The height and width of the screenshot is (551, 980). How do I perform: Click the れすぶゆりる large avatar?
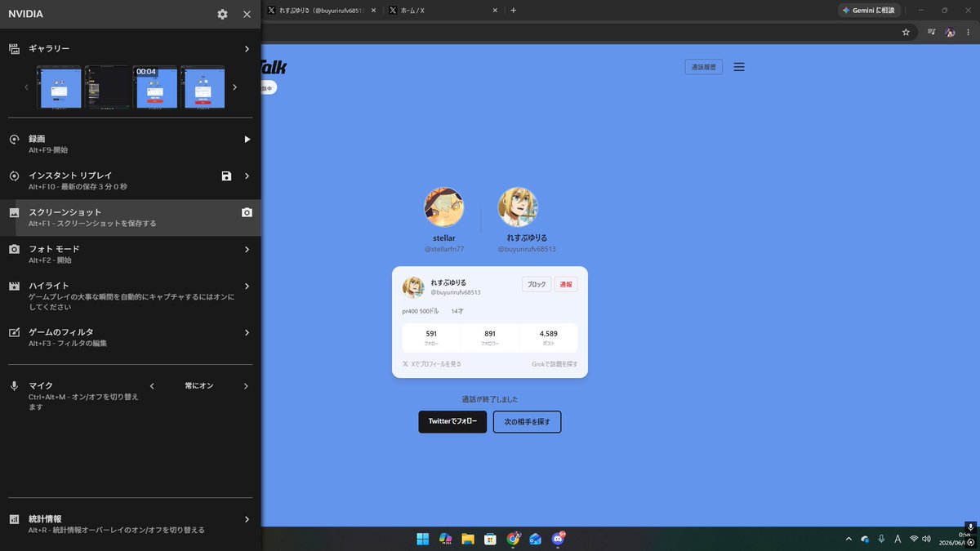(518, 208)
